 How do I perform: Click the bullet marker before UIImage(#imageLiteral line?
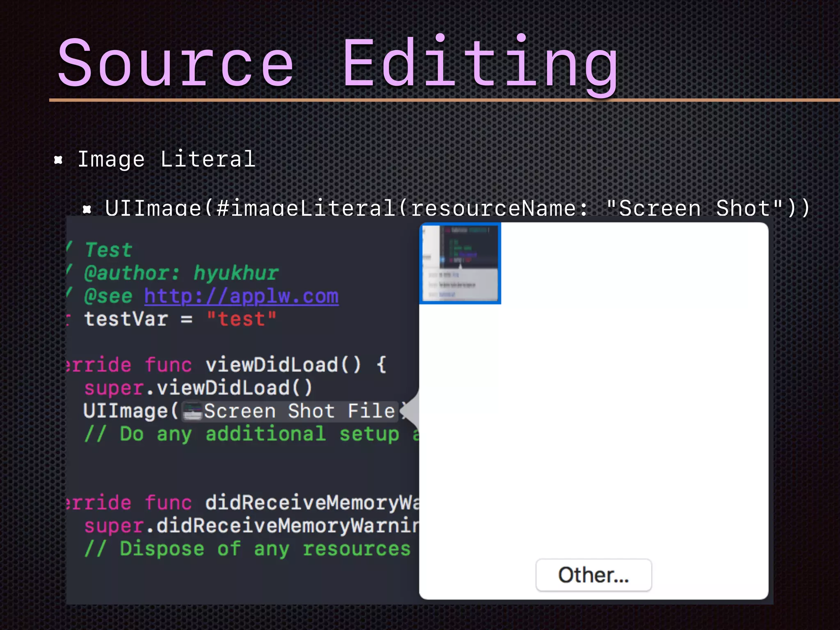click(x=87, y=210)
